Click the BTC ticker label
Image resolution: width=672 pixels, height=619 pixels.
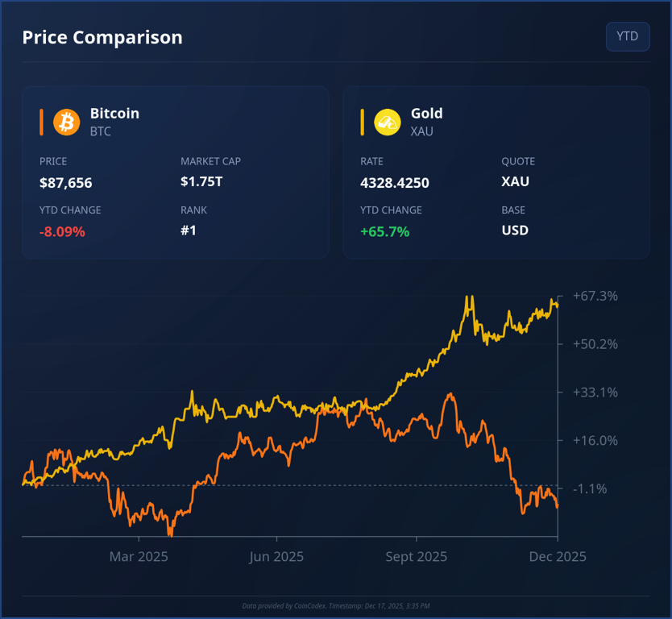pos(100,131)
